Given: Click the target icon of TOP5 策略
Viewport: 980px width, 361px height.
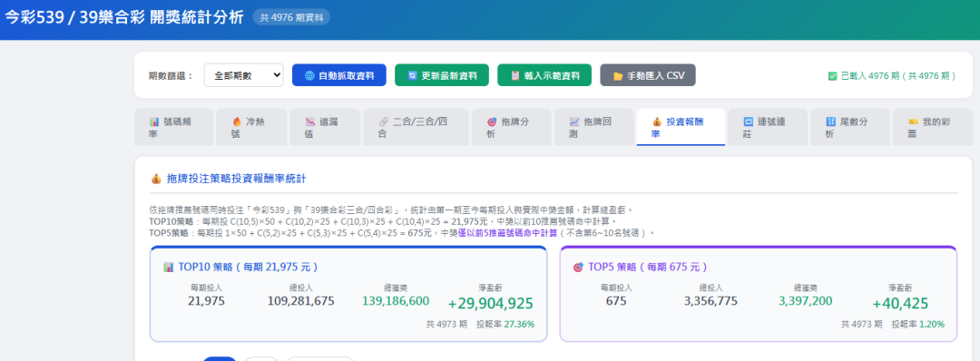Looking at the screenshot, I should pos(578,267).
